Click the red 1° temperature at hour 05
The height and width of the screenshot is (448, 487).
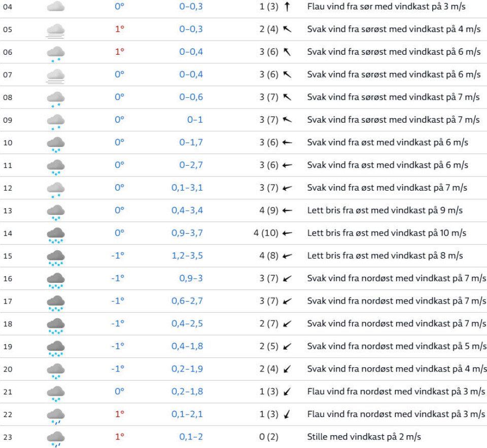tap(119, 29)
